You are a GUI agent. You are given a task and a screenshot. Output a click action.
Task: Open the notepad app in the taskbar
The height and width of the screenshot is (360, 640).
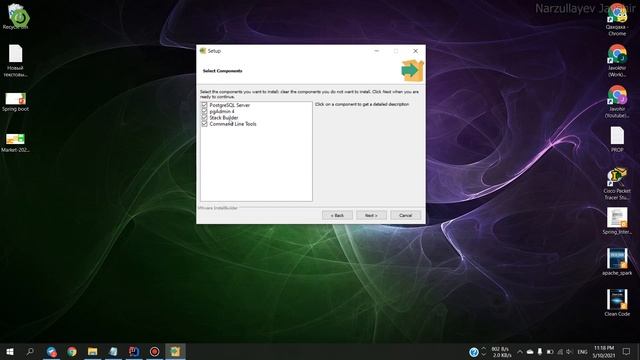click(x=113, y=351)
